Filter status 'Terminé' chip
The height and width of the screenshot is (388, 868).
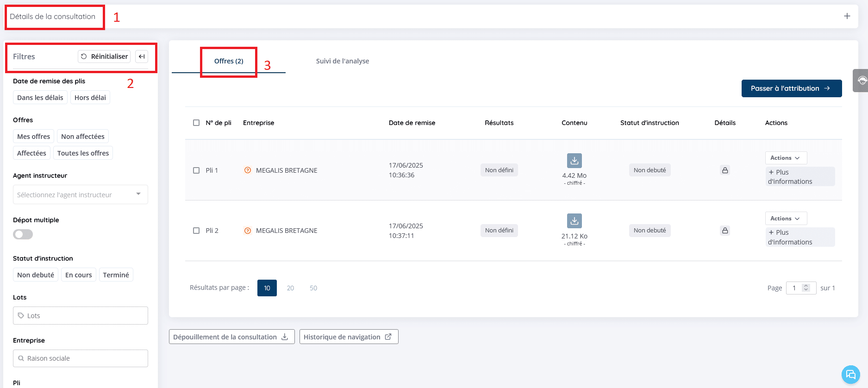coord(116,275)
